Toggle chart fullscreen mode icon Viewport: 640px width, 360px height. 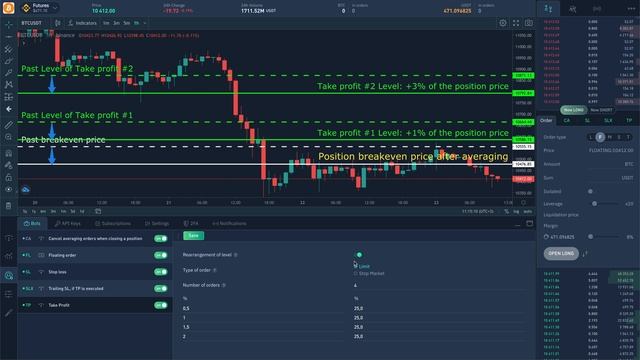(516, 23)
